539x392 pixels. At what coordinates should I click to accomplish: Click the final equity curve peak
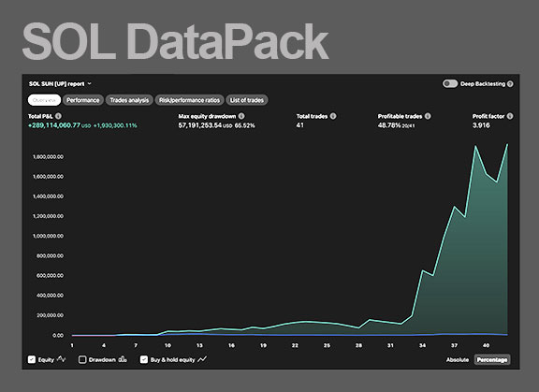coord(507,144)
